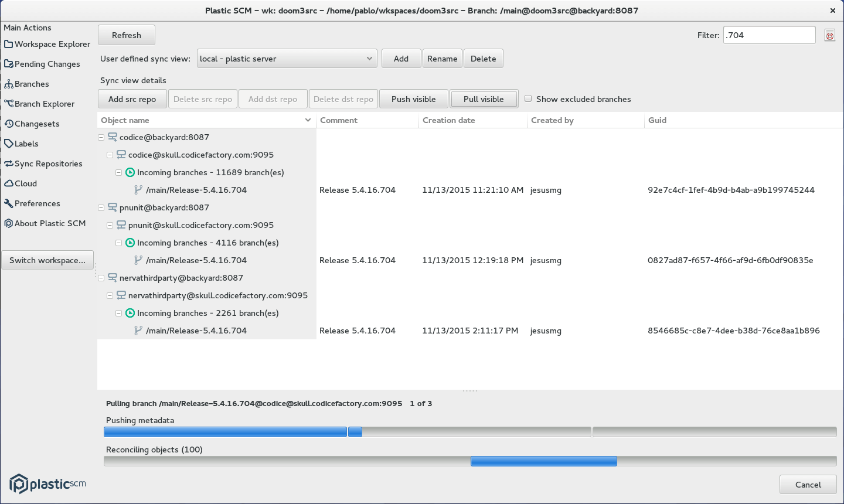This screenshot has width=844, height=504.
Task: Open the Branches view
Action: click(x=26, y=84)
